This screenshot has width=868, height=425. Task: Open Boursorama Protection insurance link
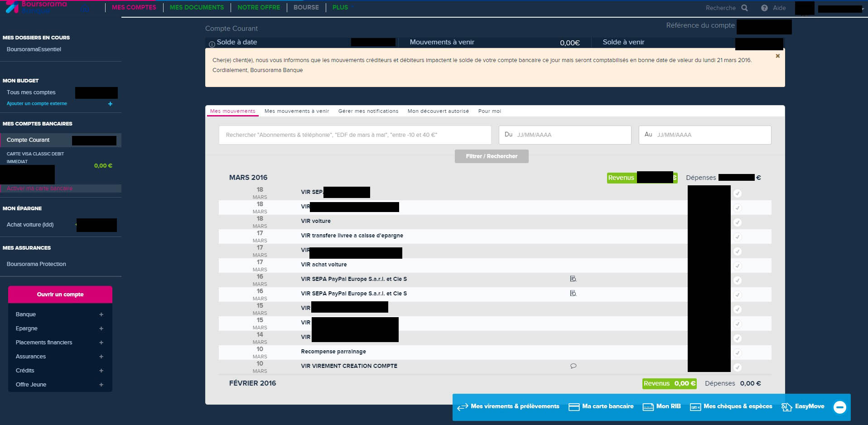coord(36,264)
